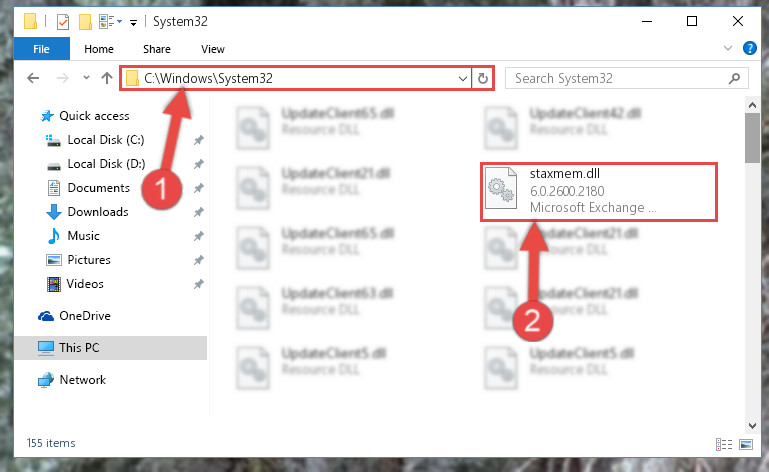This screenshot has width=769, height=472.
Task: Expand the ribbon chevron
Action: (728, 48)
